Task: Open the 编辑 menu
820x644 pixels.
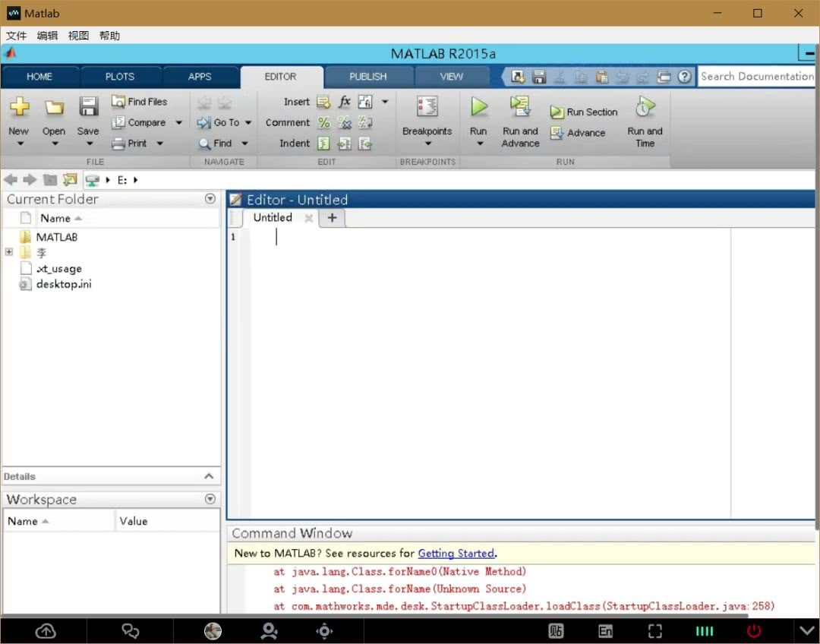Action: tap(48, 36)
